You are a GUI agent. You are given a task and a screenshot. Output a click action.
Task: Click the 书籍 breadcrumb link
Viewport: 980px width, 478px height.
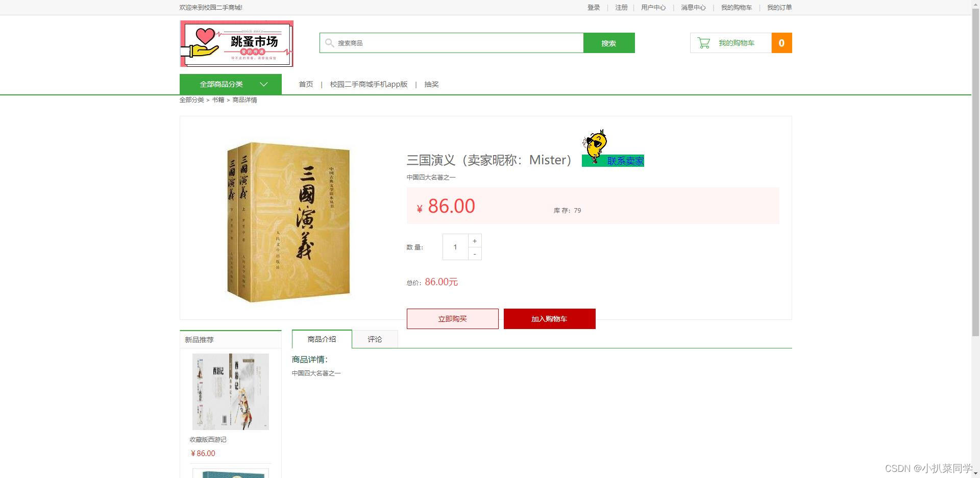click(x=218, y=100)
